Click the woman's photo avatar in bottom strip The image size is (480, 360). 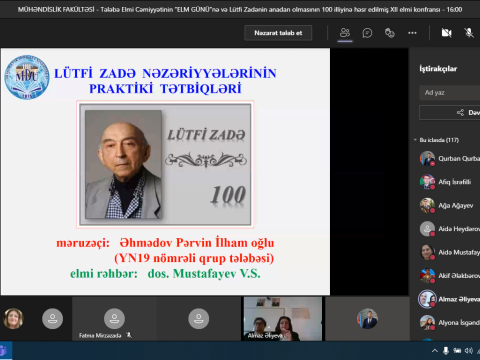pyautogui.click(x=13, y=318)
